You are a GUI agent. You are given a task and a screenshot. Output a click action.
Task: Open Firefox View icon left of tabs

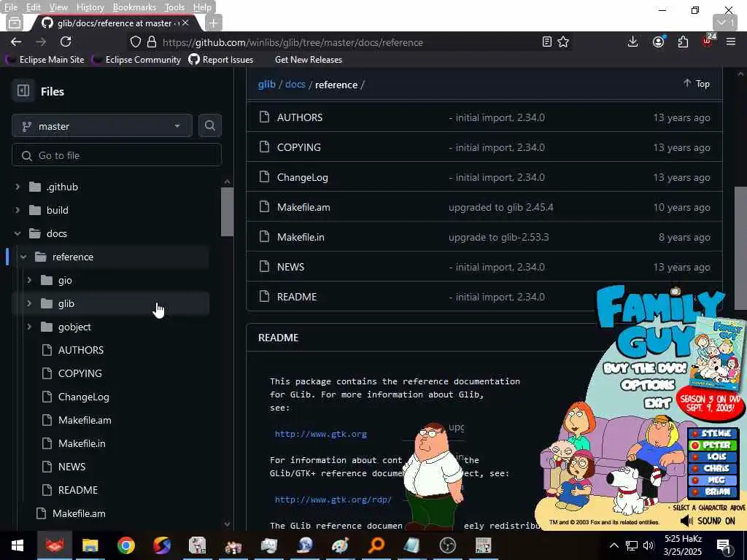point(15,23)
